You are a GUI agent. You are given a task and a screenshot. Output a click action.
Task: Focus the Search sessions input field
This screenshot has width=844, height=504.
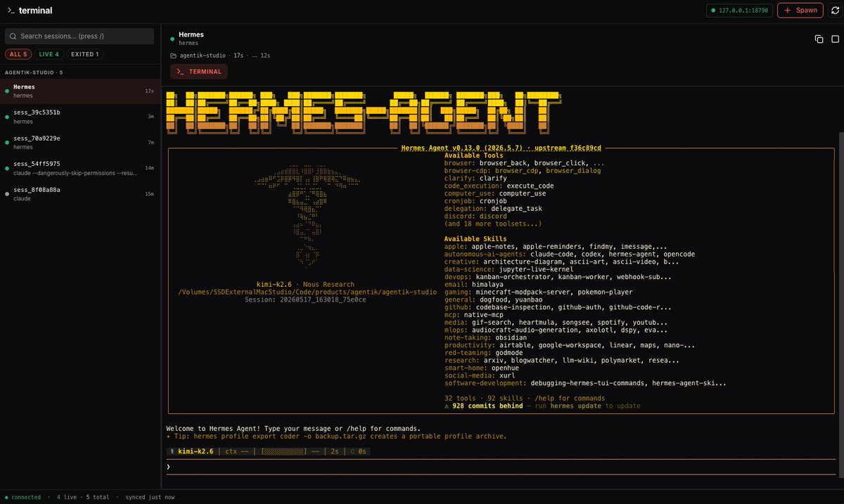point(79,36)
